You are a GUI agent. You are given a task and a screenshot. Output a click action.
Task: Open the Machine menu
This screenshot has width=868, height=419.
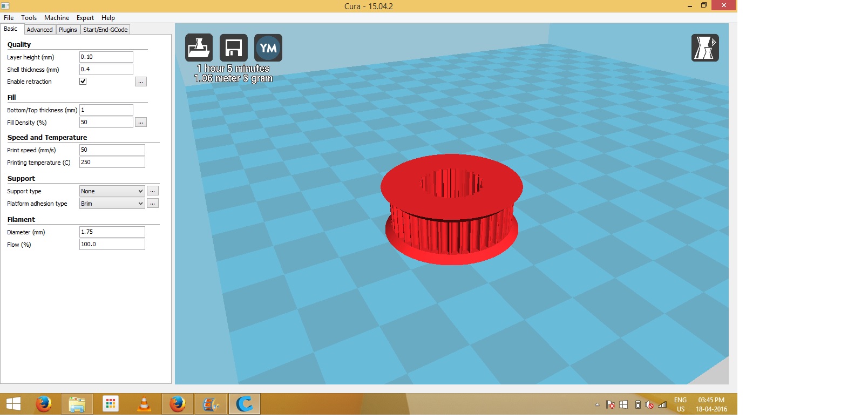(x=57, y=18)
